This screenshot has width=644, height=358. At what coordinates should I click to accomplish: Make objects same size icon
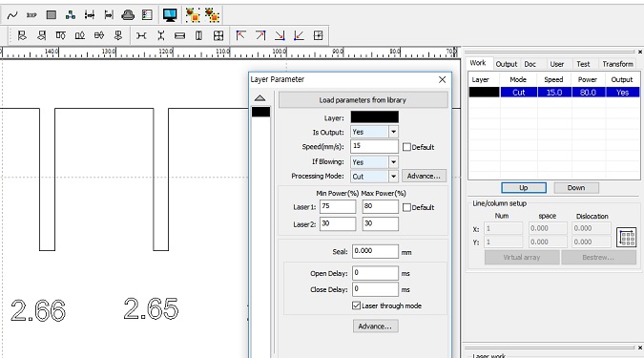coord(218,35)
